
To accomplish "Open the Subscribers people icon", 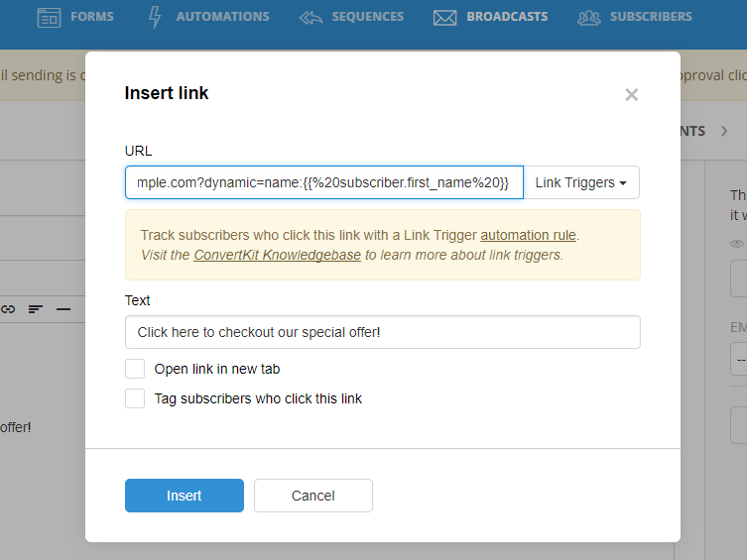I will (x=589, y=18).
